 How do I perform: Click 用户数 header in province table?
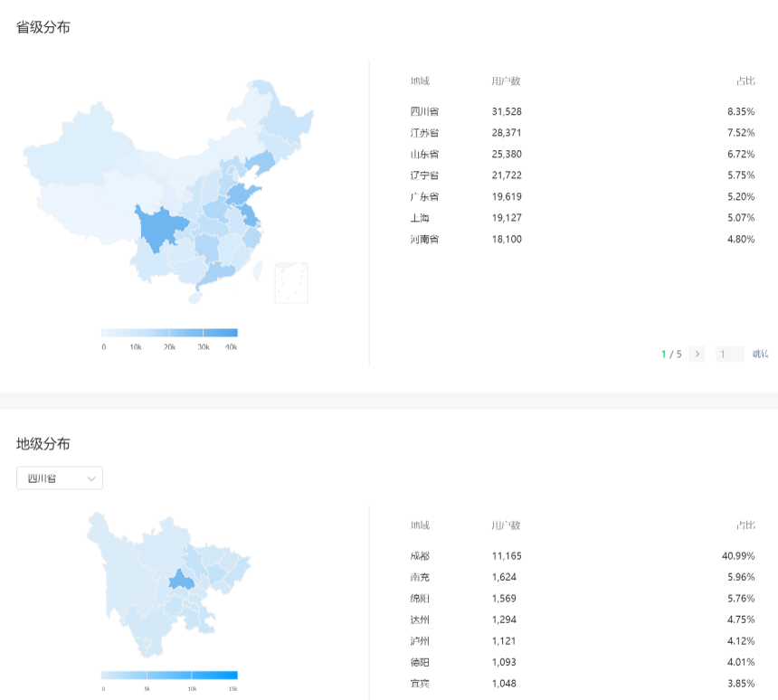point(506,80)
